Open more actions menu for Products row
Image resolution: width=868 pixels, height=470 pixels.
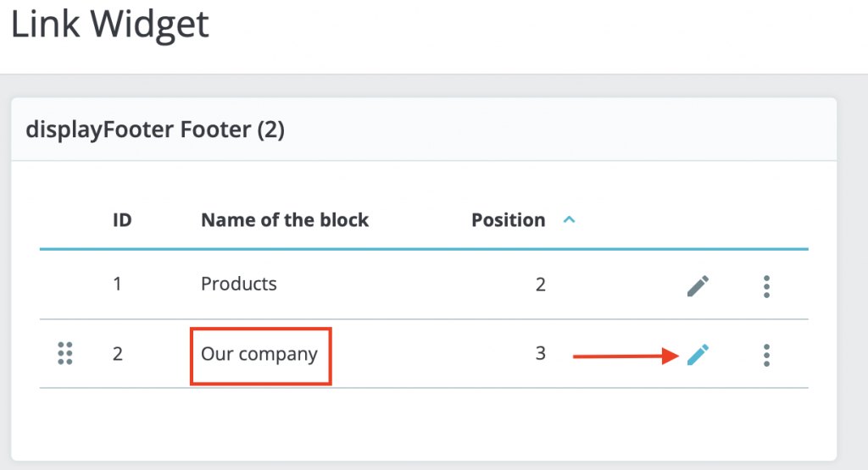766,286
